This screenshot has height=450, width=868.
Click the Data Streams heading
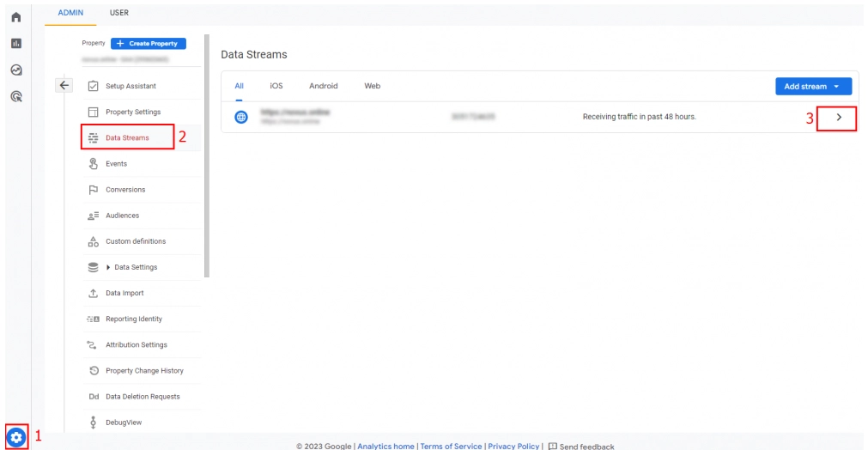pos(254,55)
